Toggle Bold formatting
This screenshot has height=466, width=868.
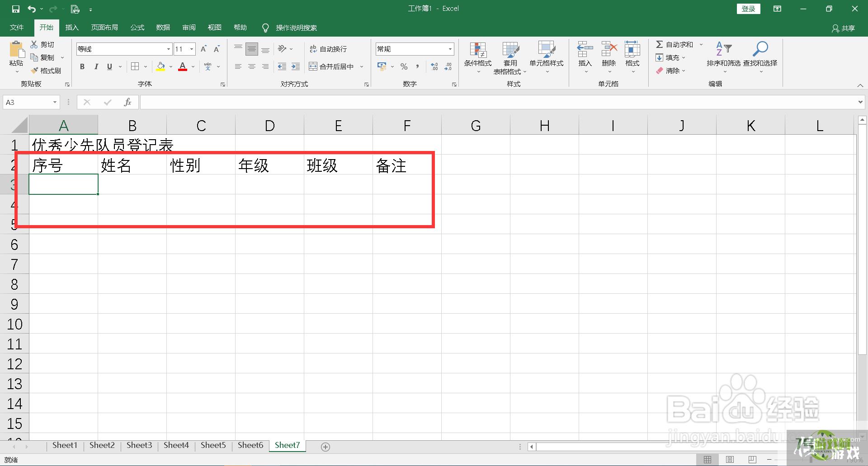coord(82,66)
